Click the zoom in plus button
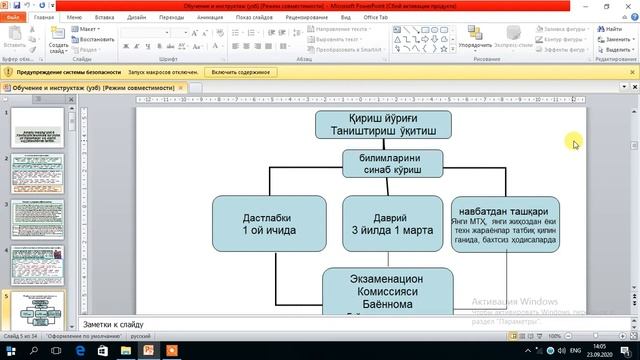Viewport: 640px width, 360px height. click(622, 336)
